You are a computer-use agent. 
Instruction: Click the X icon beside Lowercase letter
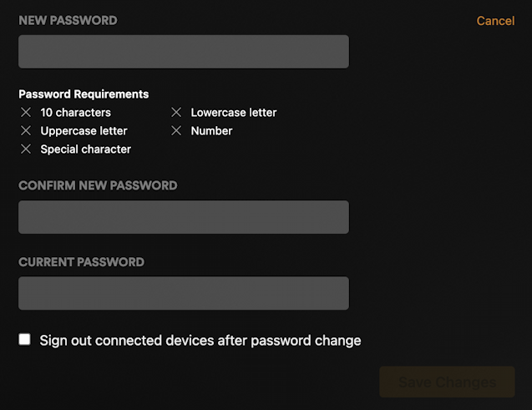(176, 112)
